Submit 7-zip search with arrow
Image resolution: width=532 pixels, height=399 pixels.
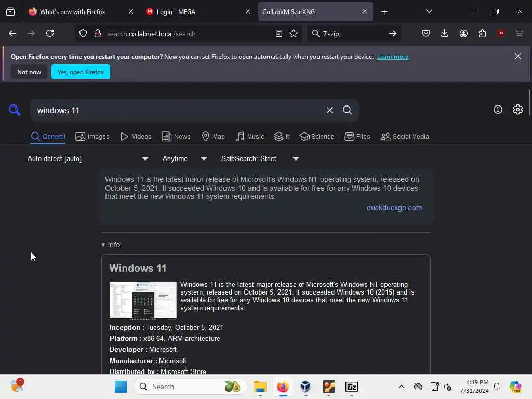pyautogui.click(x=393, y=34)
